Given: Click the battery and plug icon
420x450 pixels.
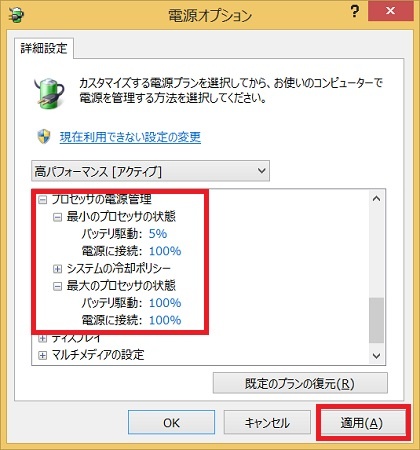Looking at the screenshot, I should coord(49,93).
